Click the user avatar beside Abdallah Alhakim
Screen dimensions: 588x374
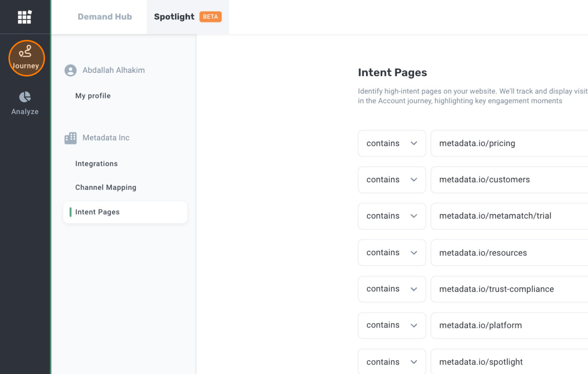(x=71, y=70)
